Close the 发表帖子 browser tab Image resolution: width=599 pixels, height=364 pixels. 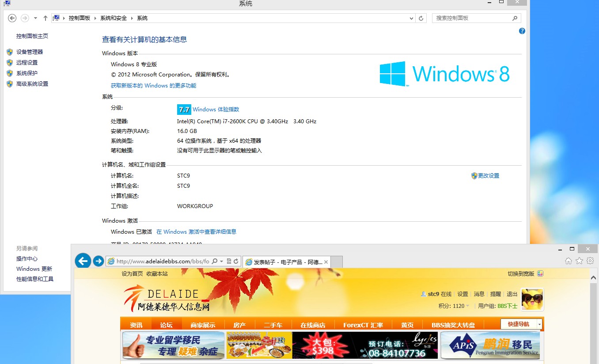point(326,262)
